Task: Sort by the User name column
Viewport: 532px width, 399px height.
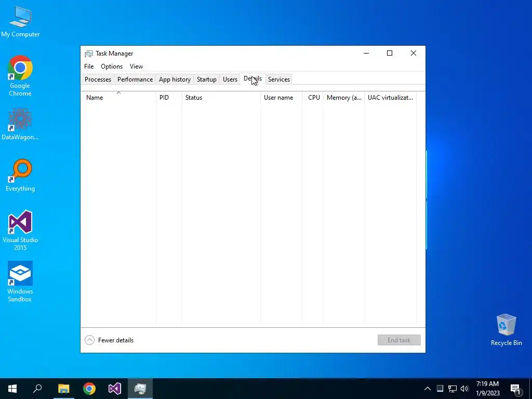Action: (281, 97)
